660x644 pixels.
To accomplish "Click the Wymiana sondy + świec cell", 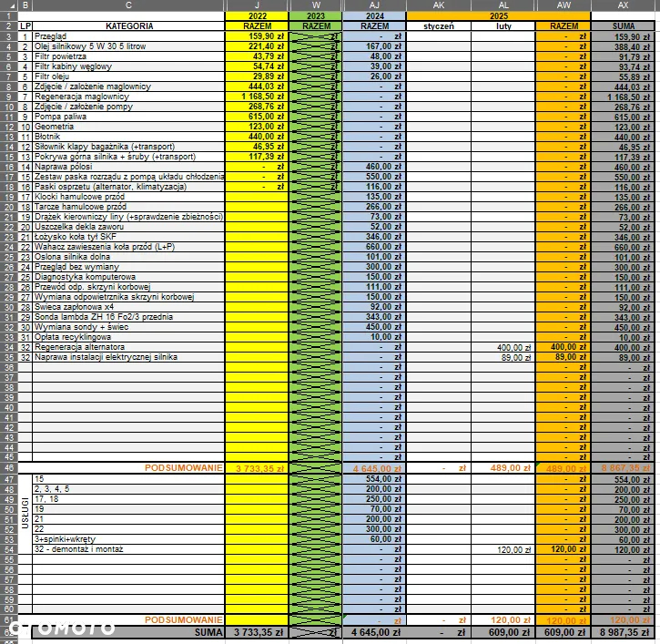I will pos(128,327).
